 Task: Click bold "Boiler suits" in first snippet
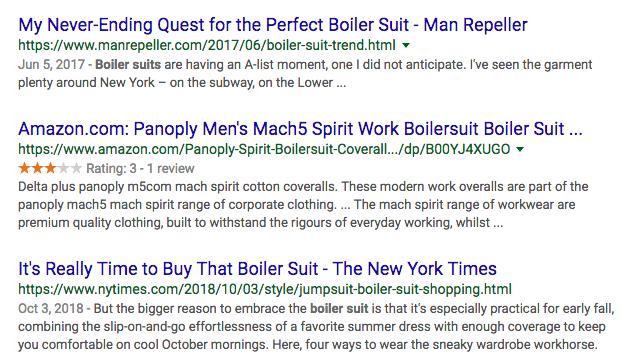click(x=128, y=64)
